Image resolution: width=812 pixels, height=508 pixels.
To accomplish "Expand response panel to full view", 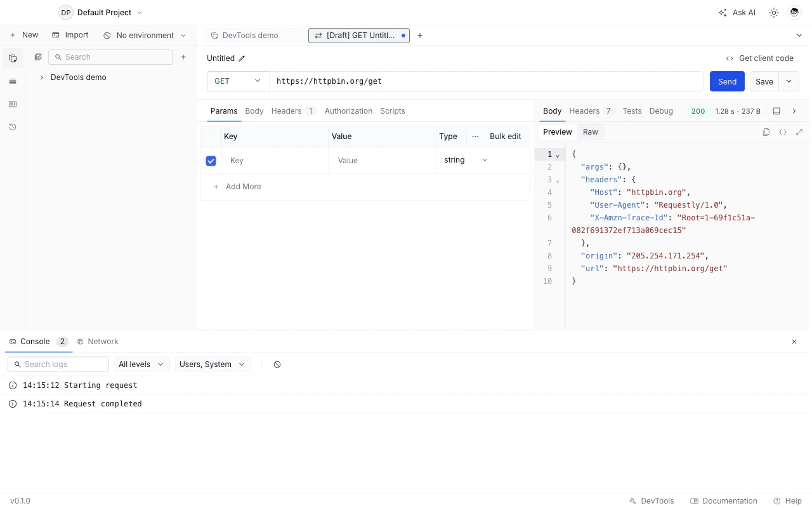I will [x=799, y=132].
